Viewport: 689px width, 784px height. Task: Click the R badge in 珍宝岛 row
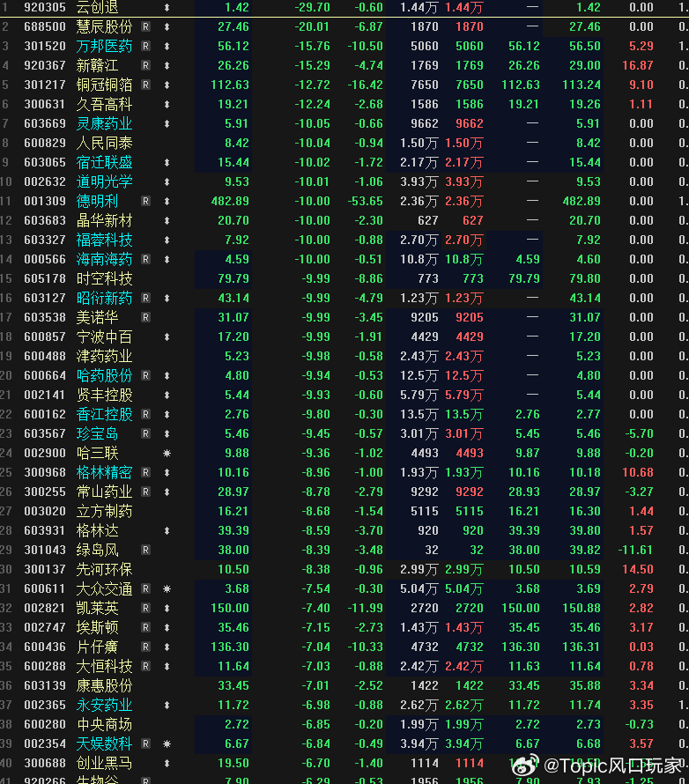(x=146, y=434)
